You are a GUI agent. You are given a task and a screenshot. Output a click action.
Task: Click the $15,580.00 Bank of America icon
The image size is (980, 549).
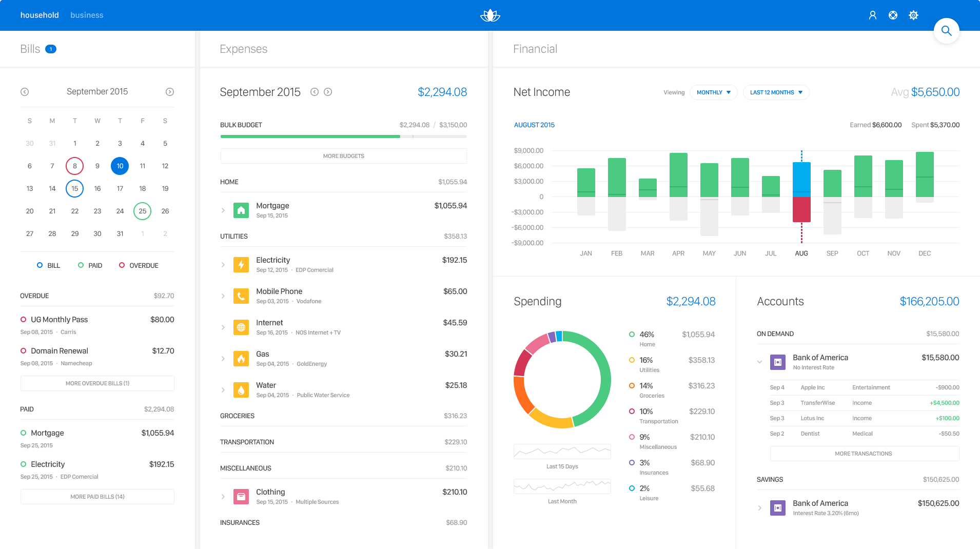778,362
